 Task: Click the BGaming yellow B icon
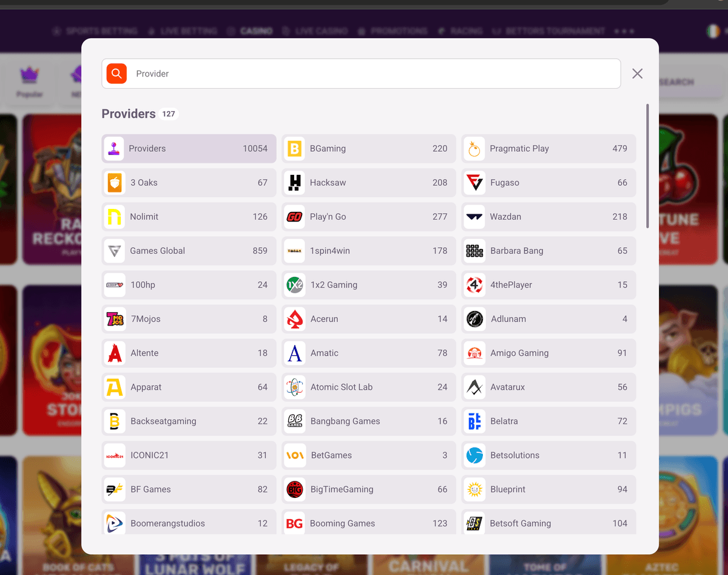pos(294,149)
